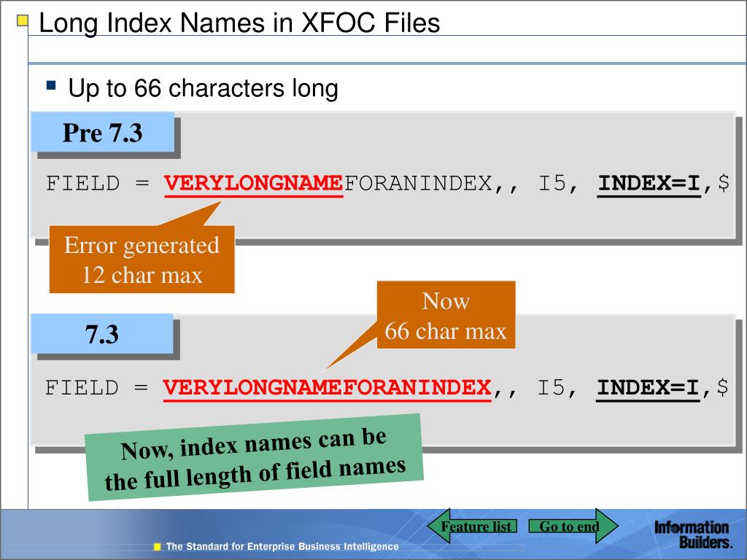Image resolution: width=747 pixels, height=560 pixels.
Task: Click the Go to end forward arrow button
Action: [573, 526]
